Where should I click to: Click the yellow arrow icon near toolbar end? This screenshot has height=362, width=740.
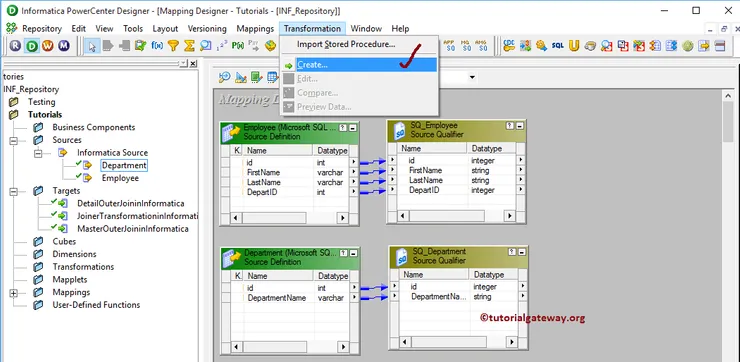tap(704, 46)
